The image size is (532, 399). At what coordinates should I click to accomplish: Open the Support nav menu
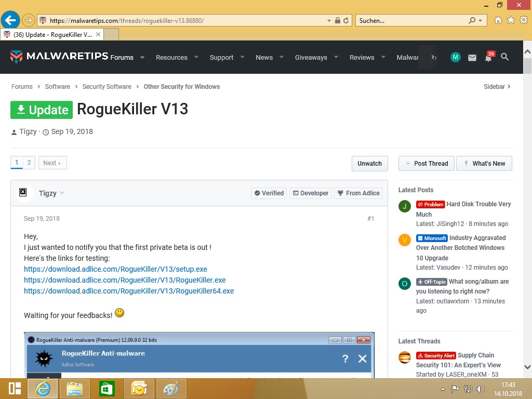point(221,57)
